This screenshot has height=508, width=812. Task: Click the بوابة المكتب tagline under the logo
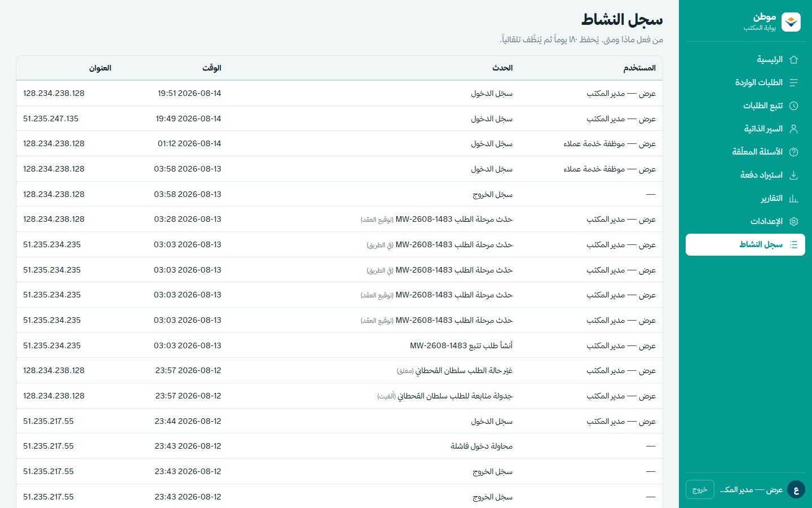[x=760, y=28]
